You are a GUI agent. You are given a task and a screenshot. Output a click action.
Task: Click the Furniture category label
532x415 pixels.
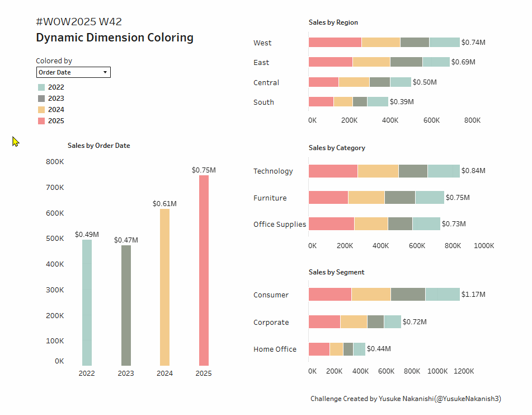pos(270,198)
